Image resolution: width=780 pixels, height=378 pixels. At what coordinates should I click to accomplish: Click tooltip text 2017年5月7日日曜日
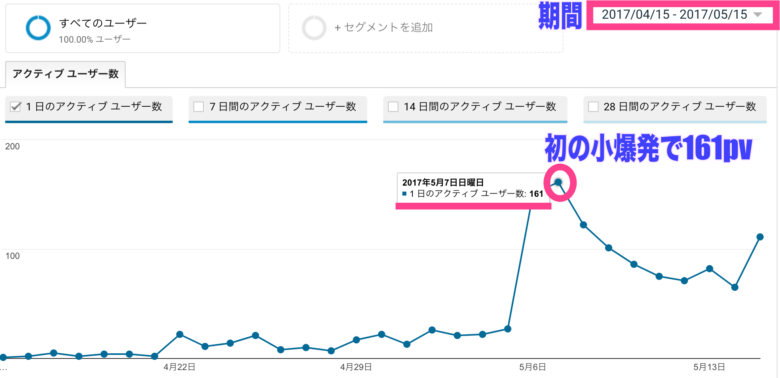443,182
